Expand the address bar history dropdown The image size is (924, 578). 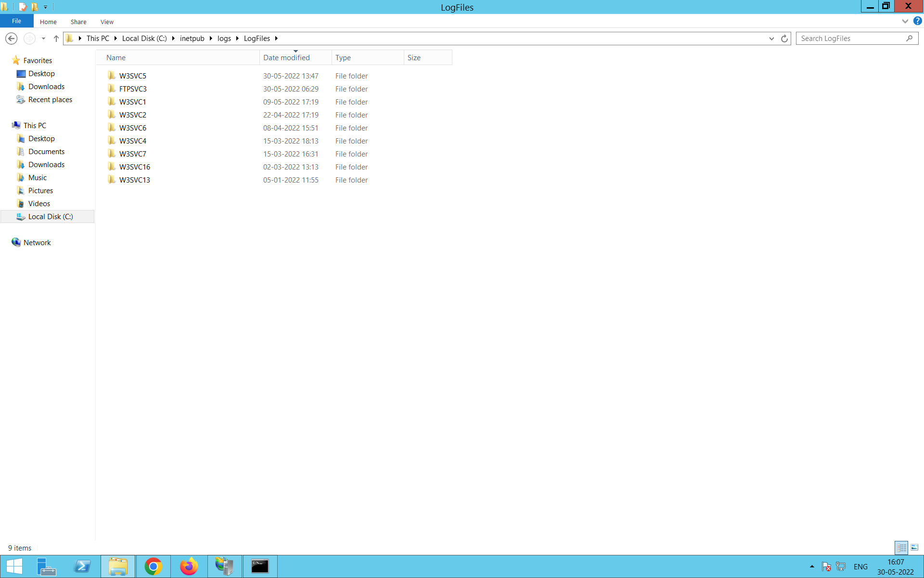point(771,38)
